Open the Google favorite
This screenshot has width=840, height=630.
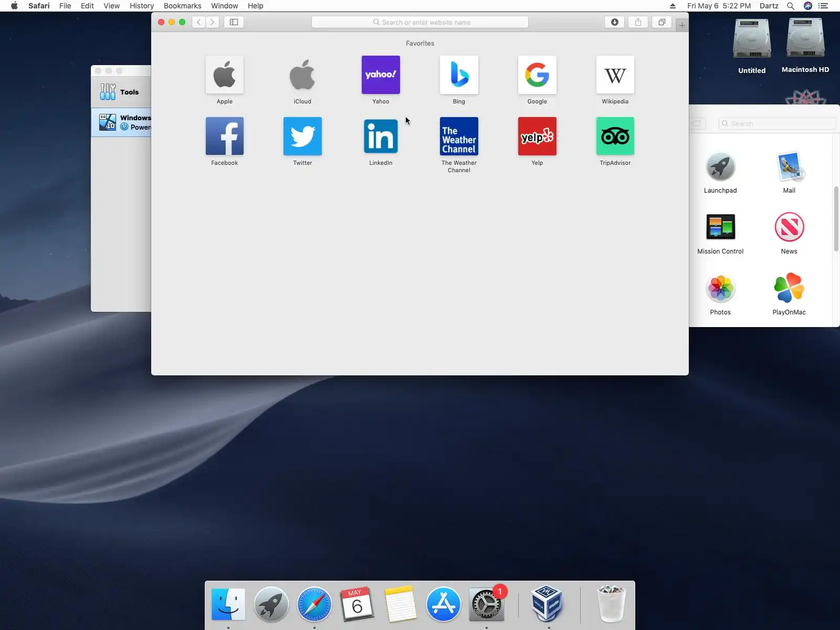[x=537, y=75]
